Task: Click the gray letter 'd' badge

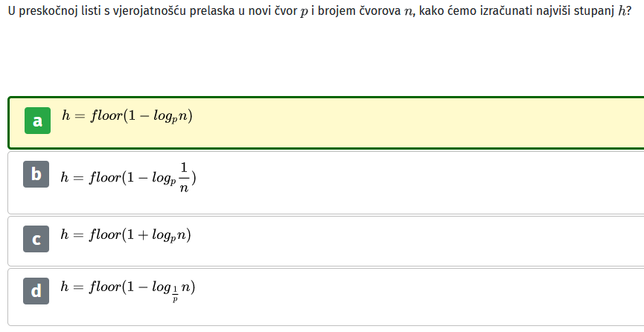Action: [x=36, y=291]
